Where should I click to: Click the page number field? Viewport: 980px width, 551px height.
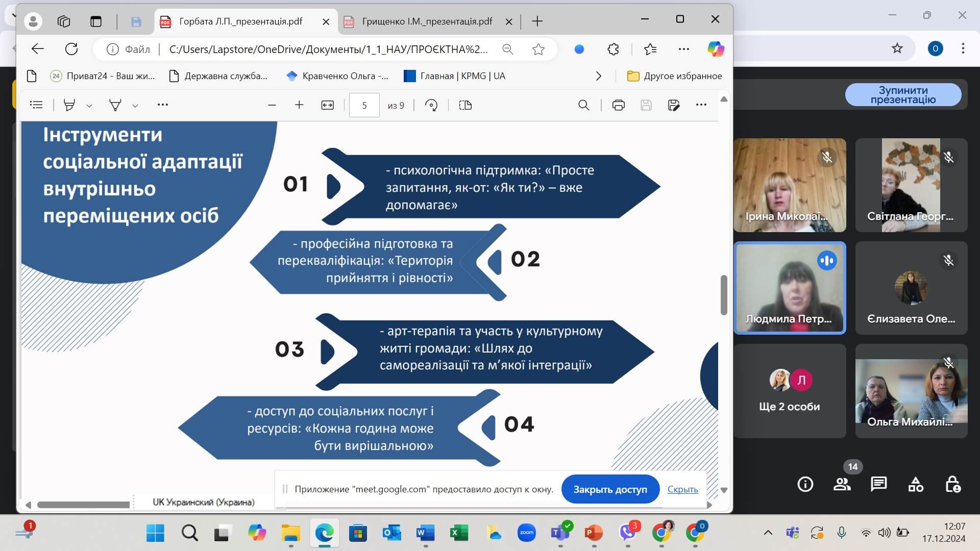point(364,105)
